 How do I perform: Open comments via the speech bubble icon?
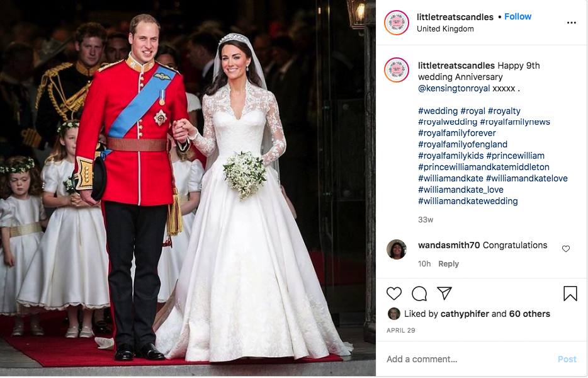419,294
